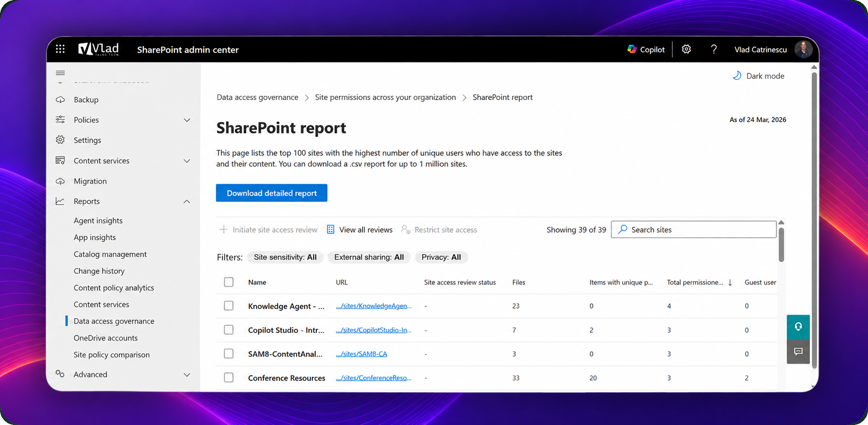Open the gray feedback chat button
Viewport: 868px width, 425px height.
click(x=798, y=351)
